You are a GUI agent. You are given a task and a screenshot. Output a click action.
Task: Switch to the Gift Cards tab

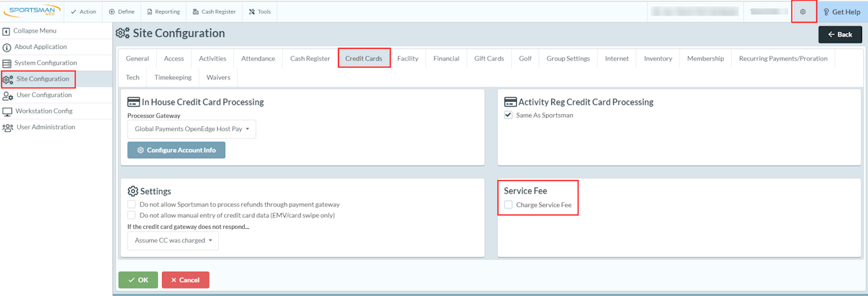[x=488, y=58]
